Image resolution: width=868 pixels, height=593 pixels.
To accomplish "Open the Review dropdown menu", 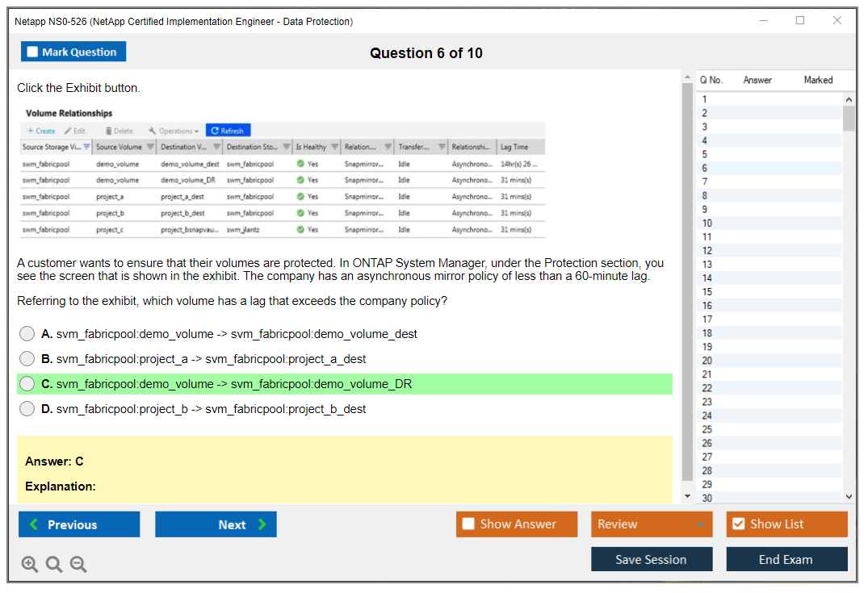I will (651, 524).
